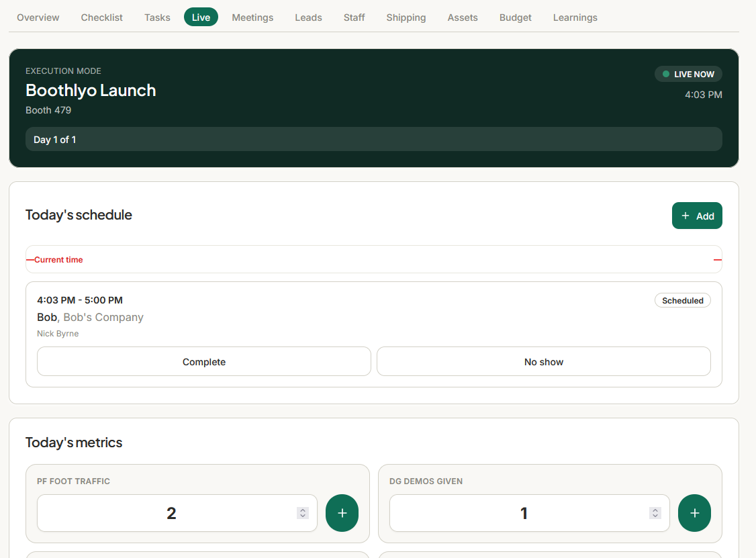Click the Scheduled status badge
This screenshot has height=558, width=756.
[683, 300]
